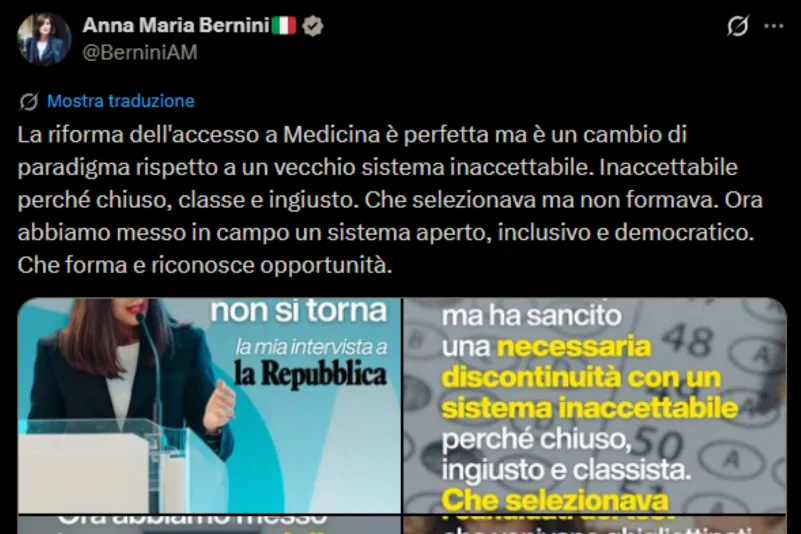Click the tweet text about Medicina reform
Viewport: 801px width, 534px height.
[x=390, y=200]
